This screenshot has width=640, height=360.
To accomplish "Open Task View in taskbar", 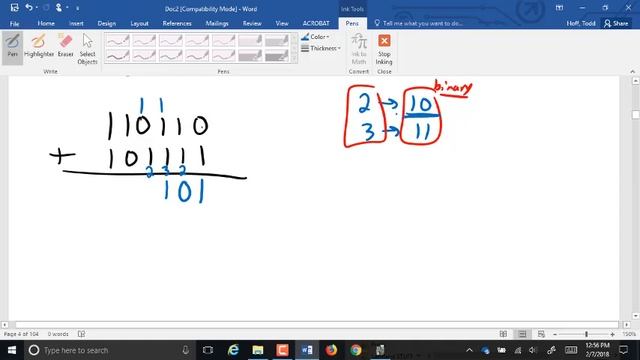I will (208, 350).
